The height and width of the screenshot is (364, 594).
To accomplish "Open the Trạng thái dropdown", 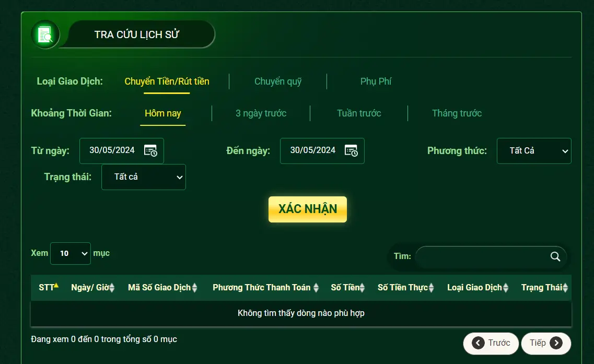I will pyautogui.click(x=144, y=177).
